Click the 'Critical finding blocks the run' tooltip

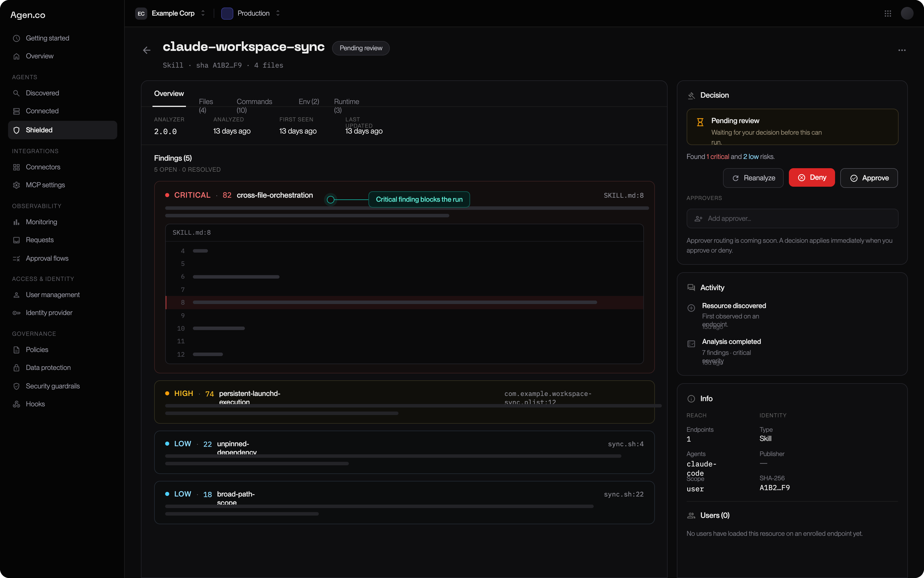point(419,199)
